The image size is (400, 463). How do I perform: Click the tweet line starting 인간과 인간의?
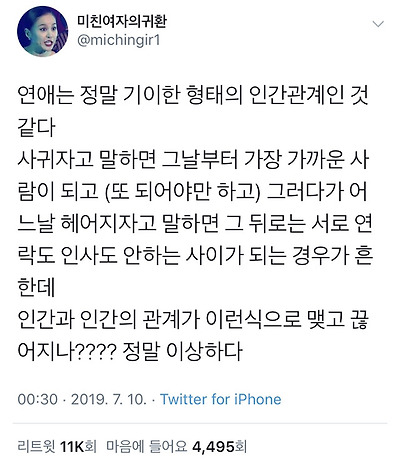point(193,319)
